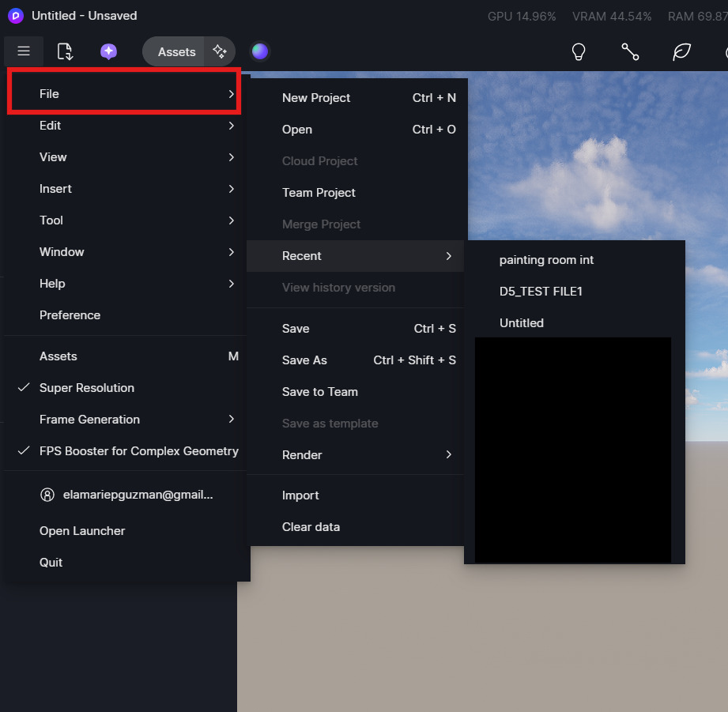Click the import file icon in toolbar
Viewport: 728px width, 712px height.
65,51
